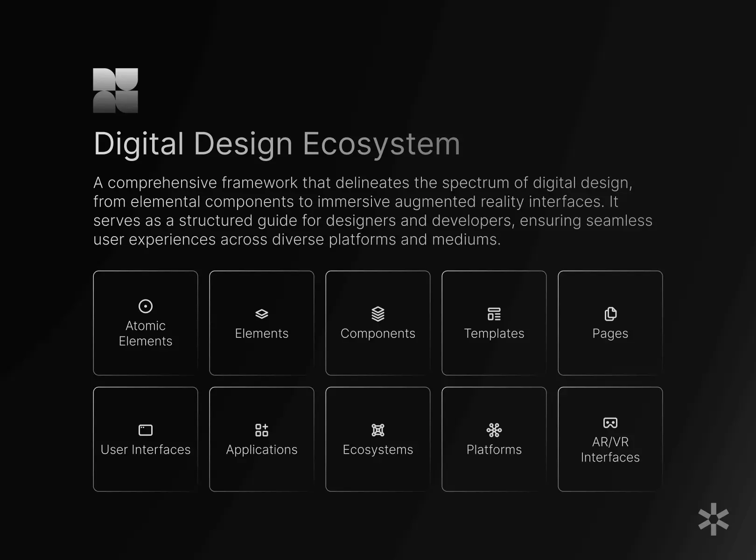Viewport: 756px width, 560px height.
Task: Select the Applications grid-plus icon
Action: (261, 430)
